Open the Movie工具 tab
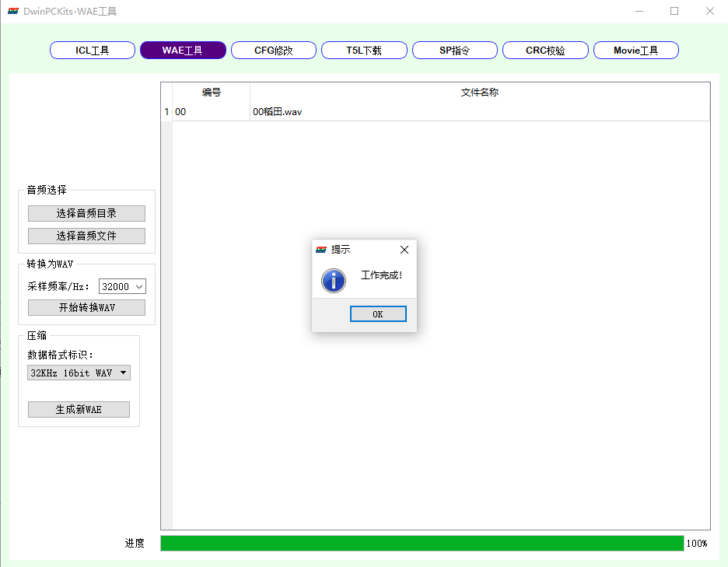 [635, 51]
